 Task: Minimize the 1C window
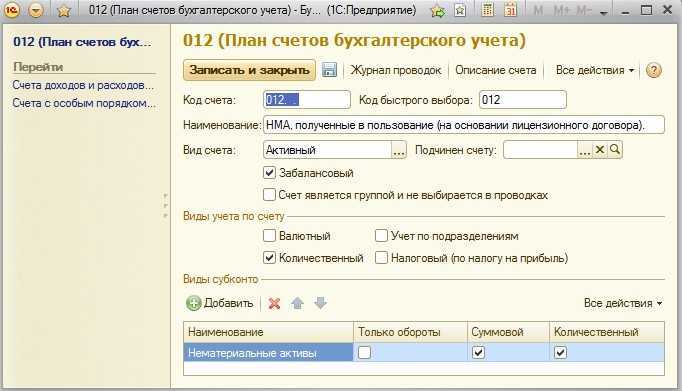625,13
